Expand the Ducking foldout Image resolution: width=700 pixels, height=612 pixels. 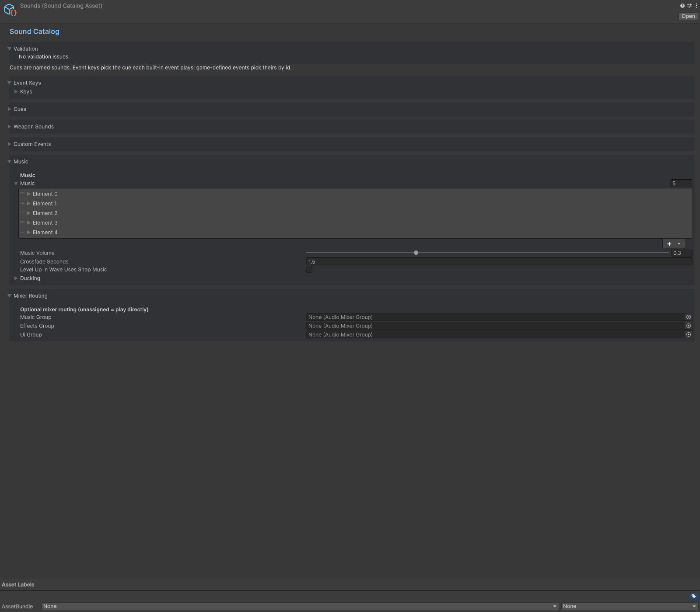point(16,278)
